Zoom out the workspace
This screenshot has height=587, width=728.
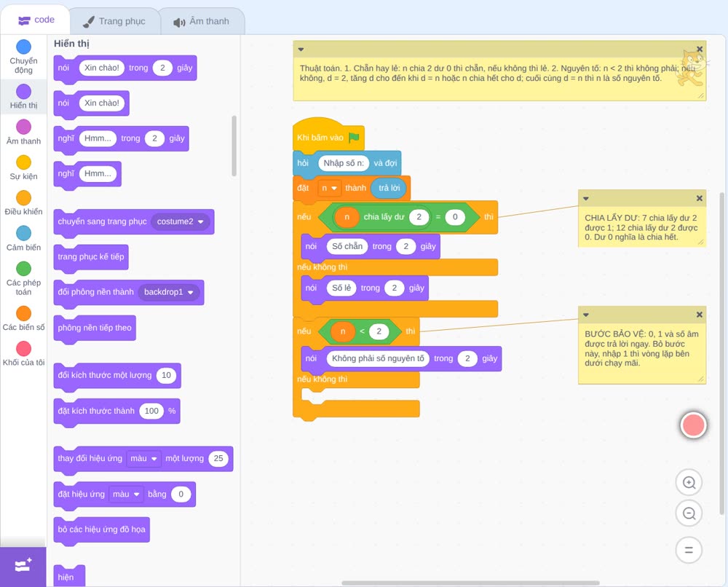(689, 513)
